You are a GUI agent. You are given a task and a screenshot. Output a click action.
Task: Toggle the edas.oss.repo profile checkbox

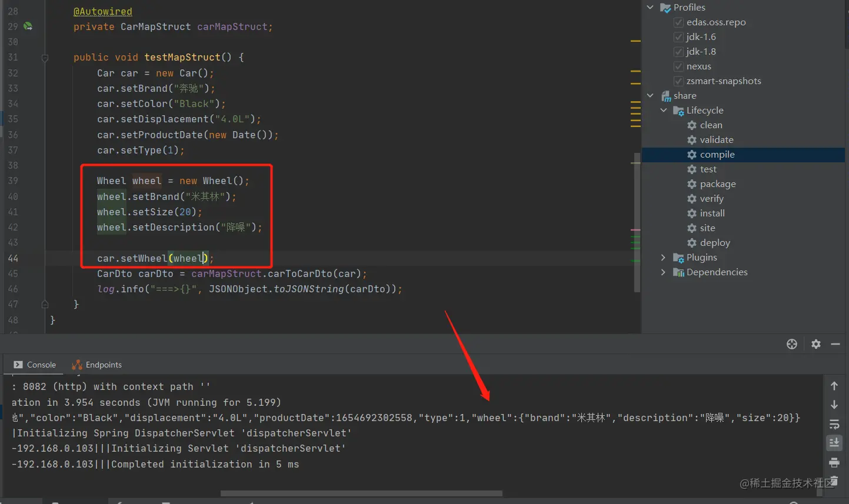(x=678, y=22)
